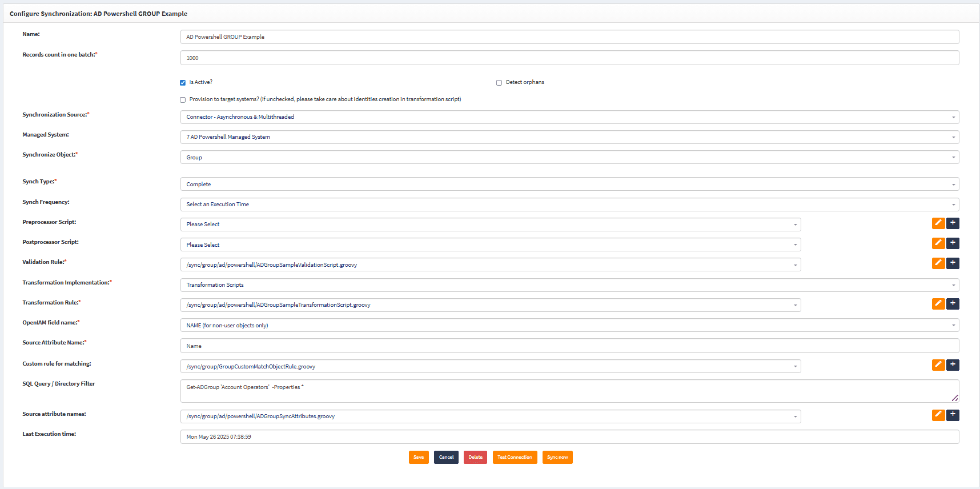
Task: Expand the Synch Type dropdown
Action: [x=569, y=185]
